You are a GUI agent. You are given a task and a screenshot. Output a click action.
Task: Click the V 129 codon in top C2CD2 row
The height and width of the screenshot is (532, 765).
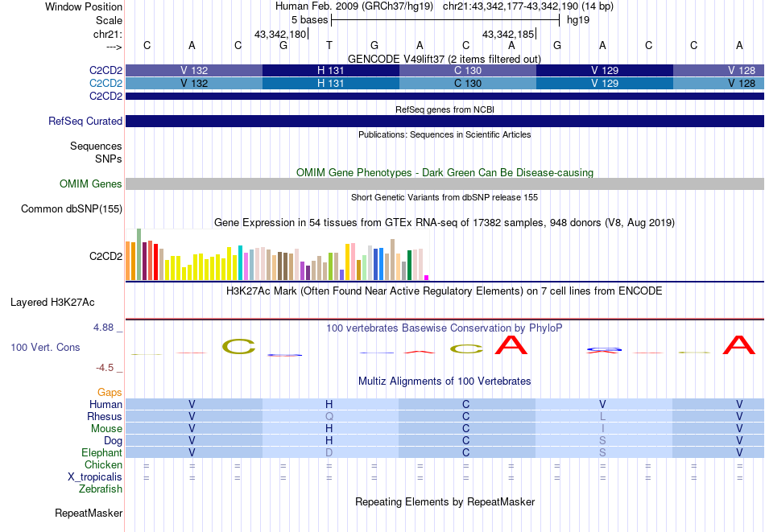[605, 70]
